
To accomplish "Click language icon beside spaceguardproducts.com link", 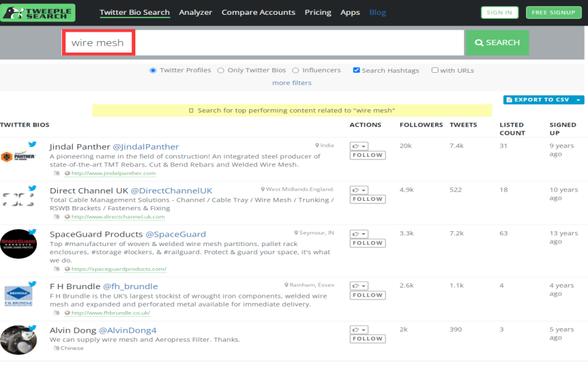I will point(57,269).
